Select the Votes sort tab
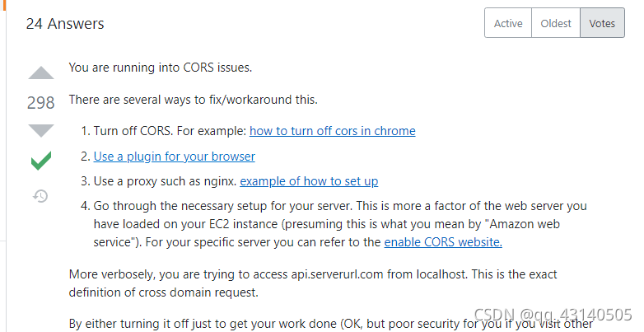Viewport: 644px width, 332px height. pyautogui.click(x=602, y=23)
